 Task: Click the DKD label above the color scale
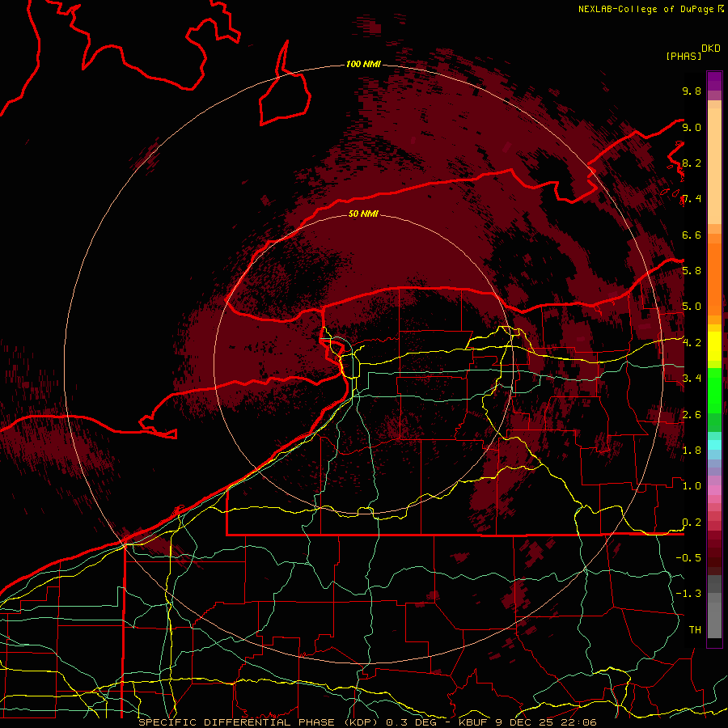[x=711, y=49]
